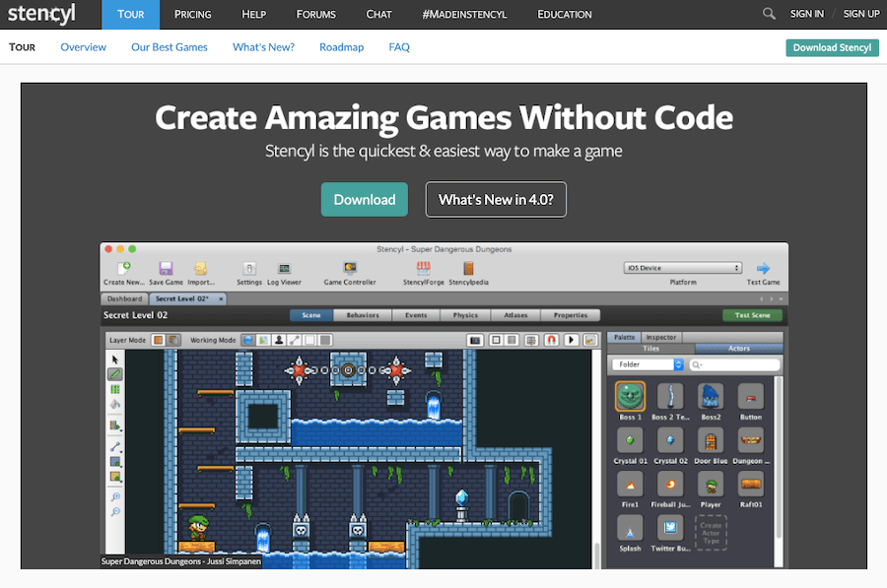Close the Secret Level 02 tab
Image resolution: width=887 pixels, height=588 pixels.
point(221,298)
